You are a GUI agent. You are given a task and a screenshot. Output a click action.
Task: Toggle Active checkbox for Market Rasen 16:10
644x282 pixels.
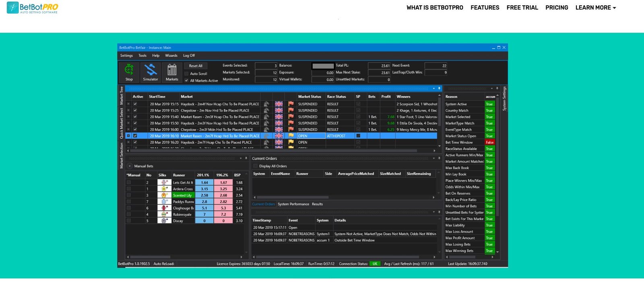[135, 136]
